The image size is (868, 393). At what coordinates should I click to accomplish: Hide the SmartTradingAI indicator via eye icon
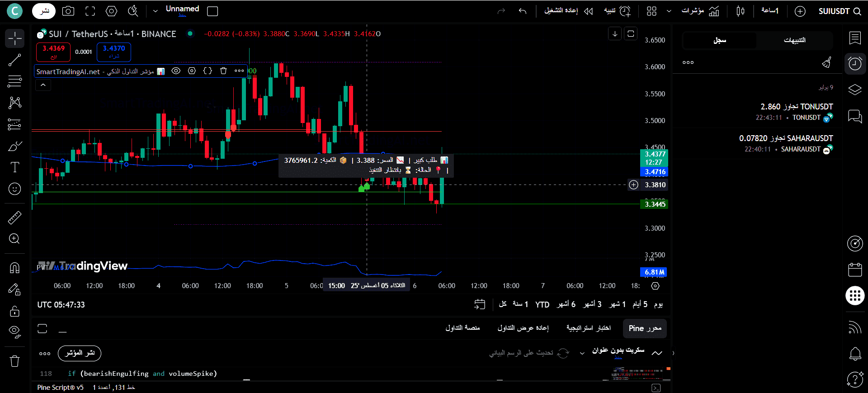[176, 71]
